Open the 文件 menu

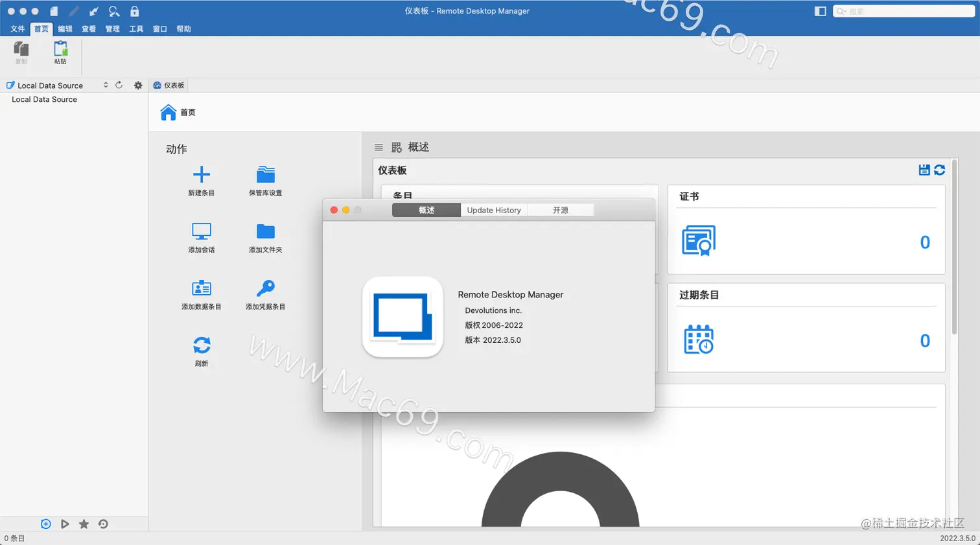point(17,29)
